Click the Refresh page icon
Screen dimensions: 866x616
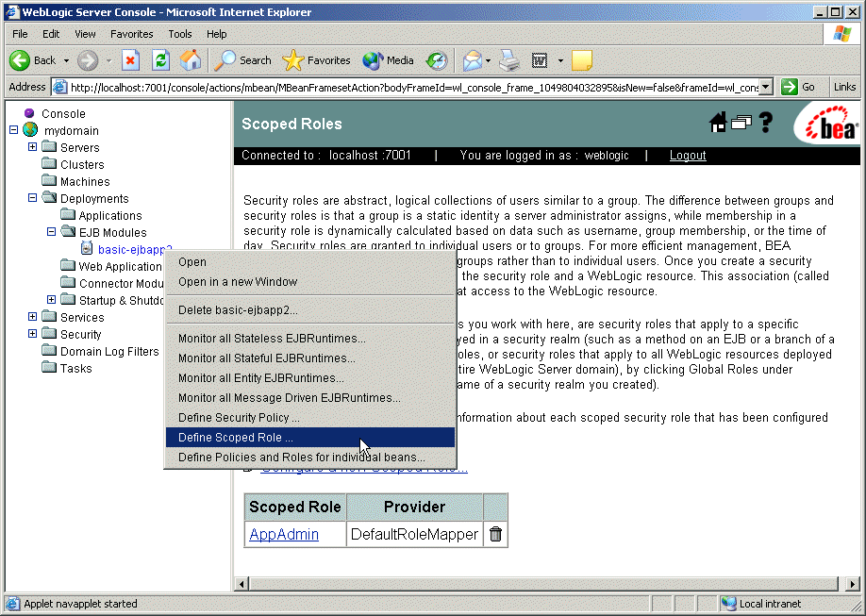[160, 60]
